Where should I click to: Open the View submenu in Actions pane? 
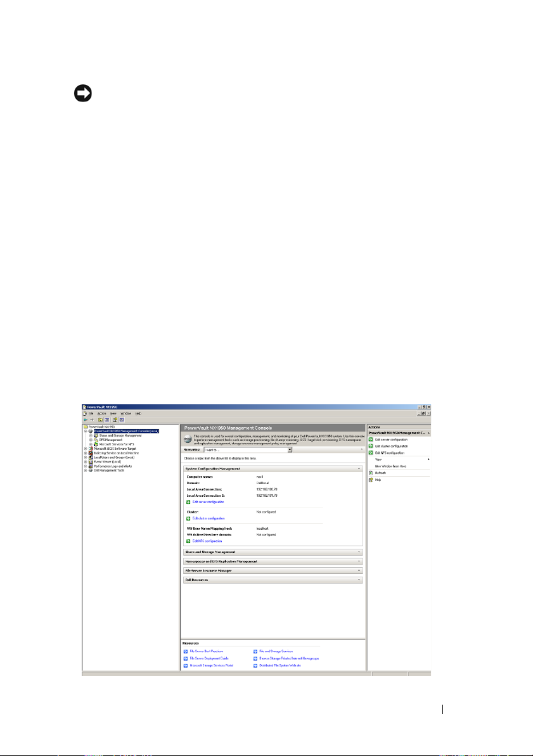pos(399,459)
